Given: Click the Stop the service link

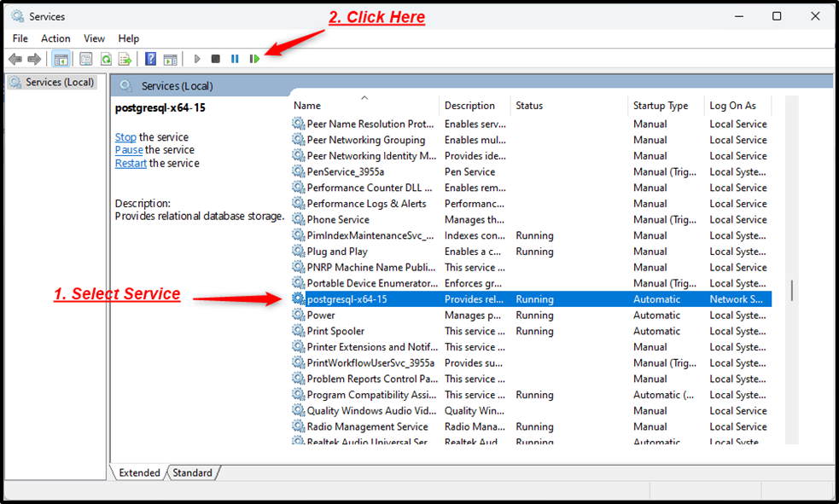Looking at the screenshot, I should pos(125,136).
